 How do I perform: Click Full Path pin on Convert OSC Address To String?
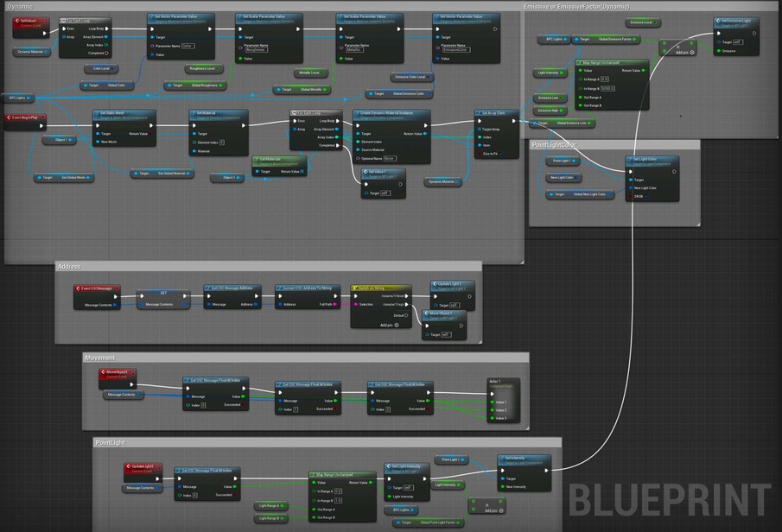(x=334, y=304)
